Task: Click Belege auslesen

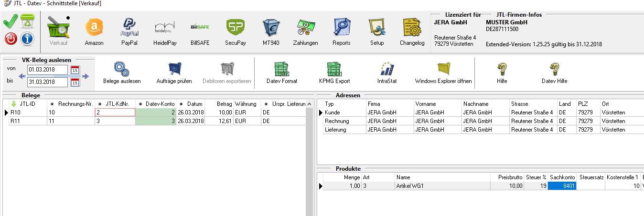Action: [122, 73]
